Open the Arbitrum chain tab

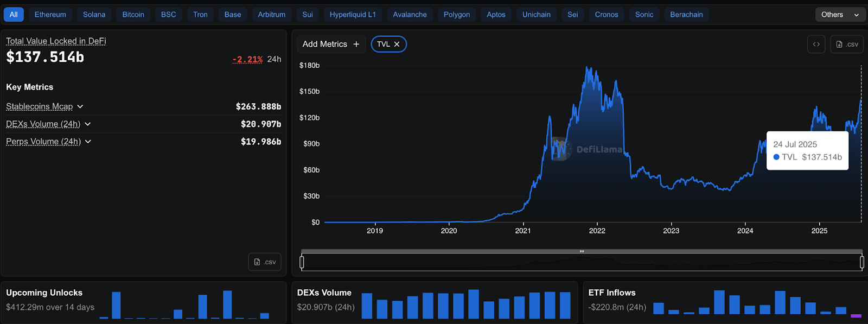click(272, 15)
